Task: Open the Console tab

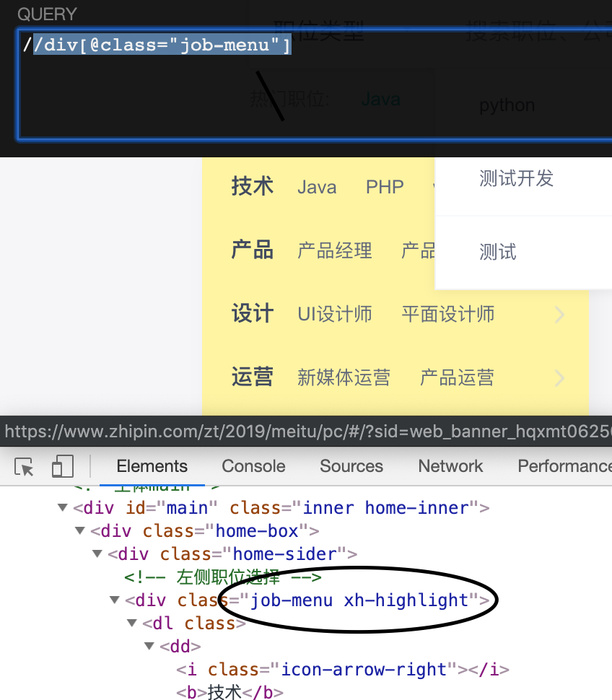Action: (253, 466)
